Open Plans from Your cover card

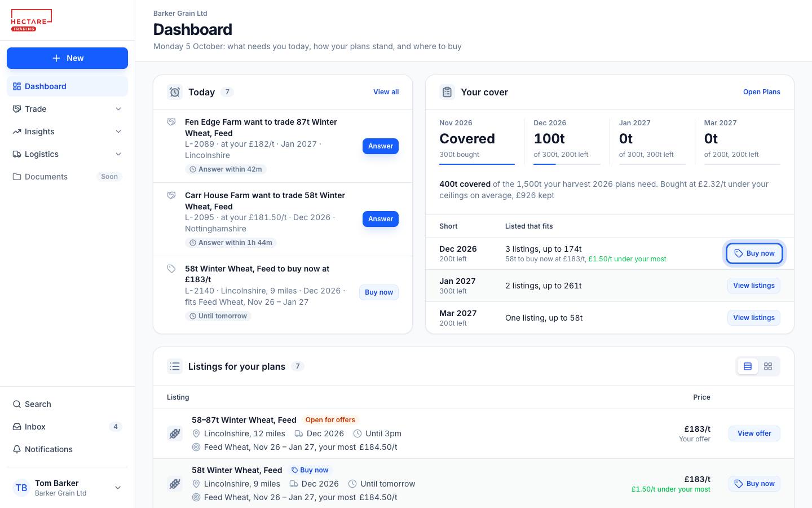(761, 92)
